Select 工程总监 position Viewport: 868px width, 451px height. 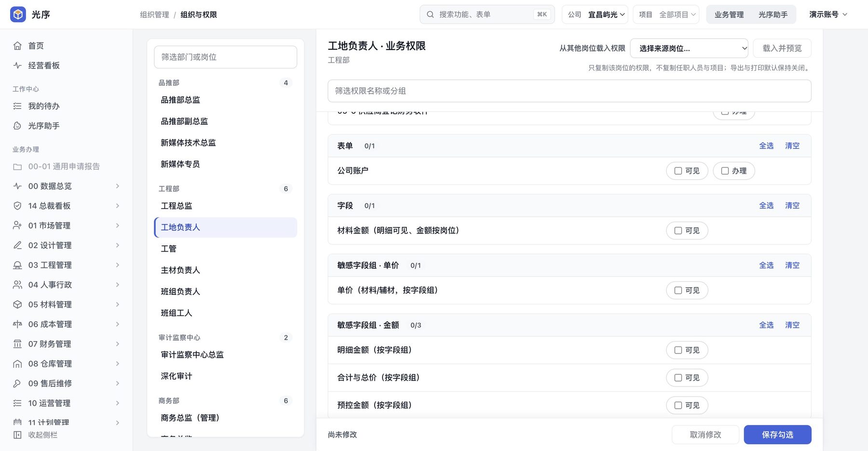coord(226,206)
